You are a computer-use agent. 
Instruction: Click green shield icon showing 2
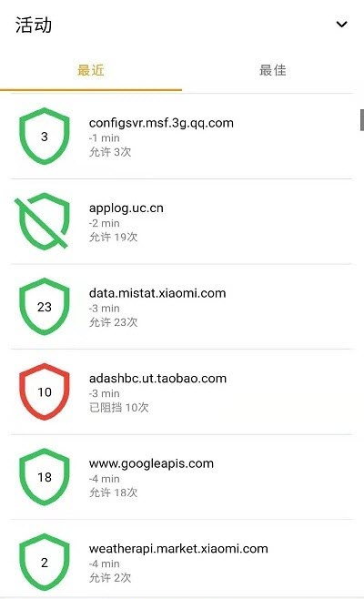[45, 562]
